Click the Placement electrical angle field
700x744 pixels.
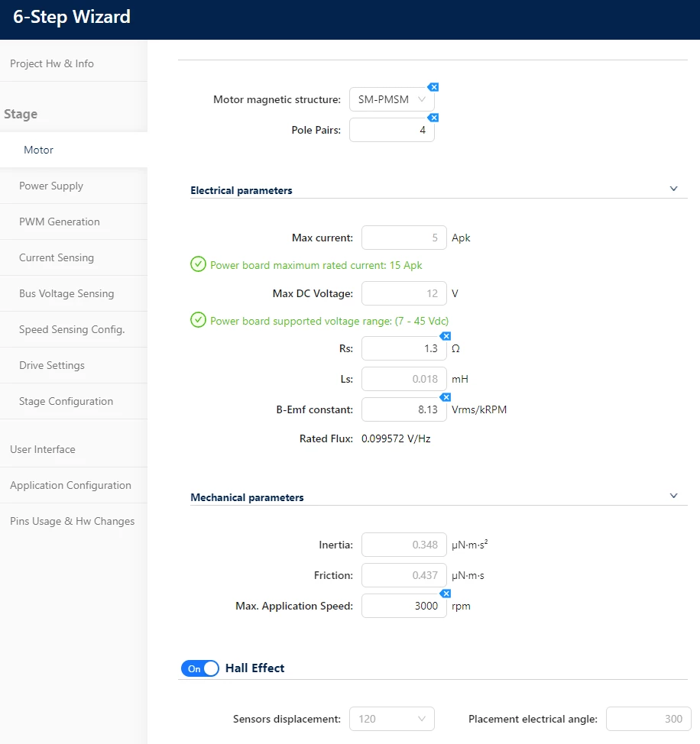648,719
